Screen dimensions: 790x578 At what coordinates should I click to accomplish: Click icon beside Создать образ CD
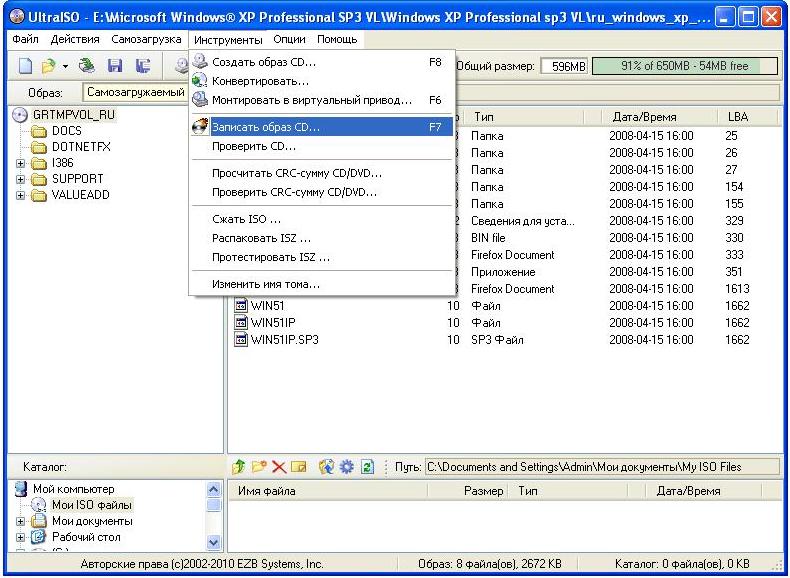tap(200, 62)
